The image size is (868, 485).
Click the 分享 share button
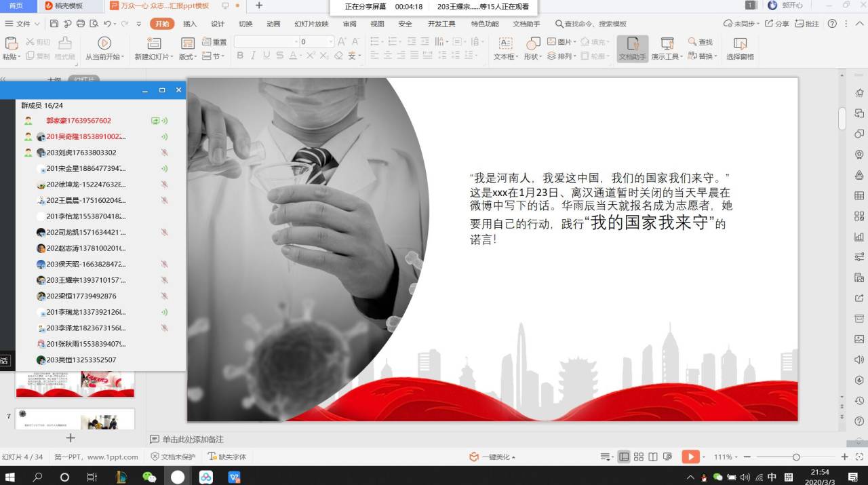pyautogui.click(x=777, y=24)
